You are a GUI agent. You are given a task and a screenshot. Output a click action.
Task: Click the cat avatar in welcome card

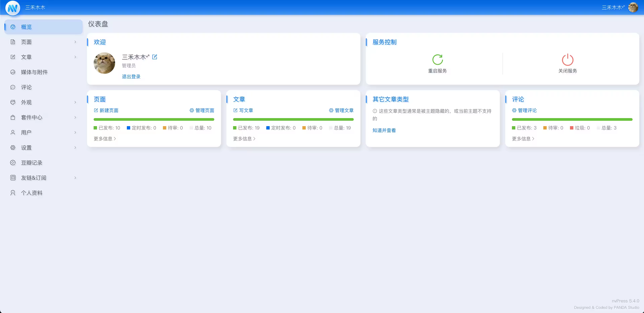pos(104,63)
